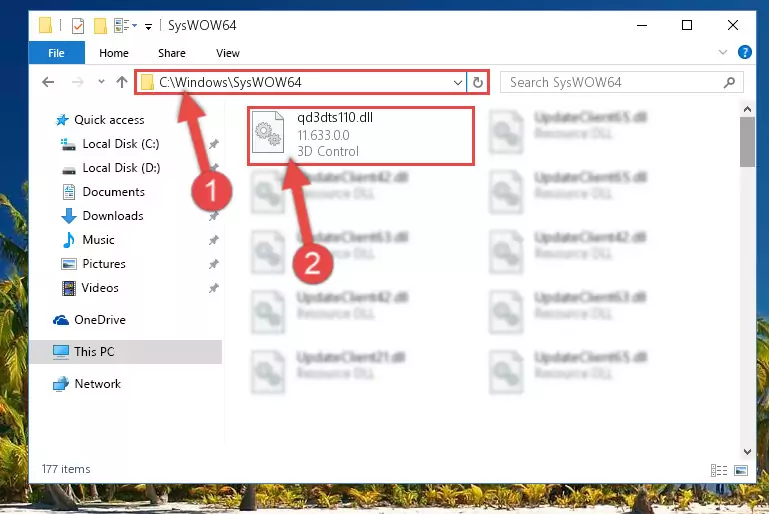Switch to the Home ribbon tab
769x514 pixels.
(114, 53)
